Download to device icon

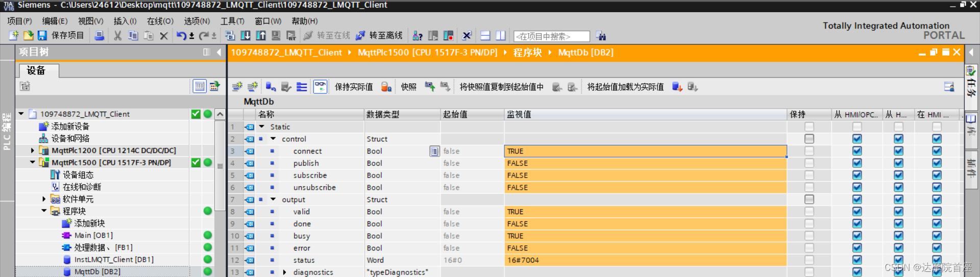pyautogui.click(x=246, y=36)
